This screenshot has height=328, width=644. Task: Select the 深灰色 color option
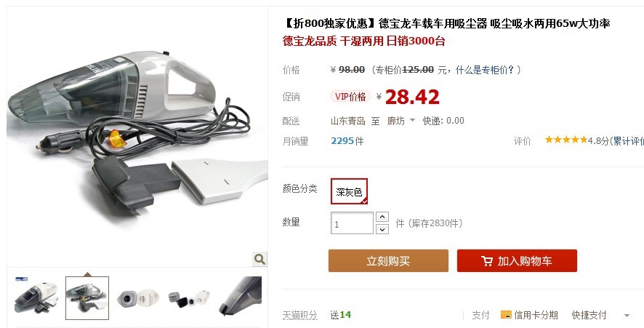point(349,191)
